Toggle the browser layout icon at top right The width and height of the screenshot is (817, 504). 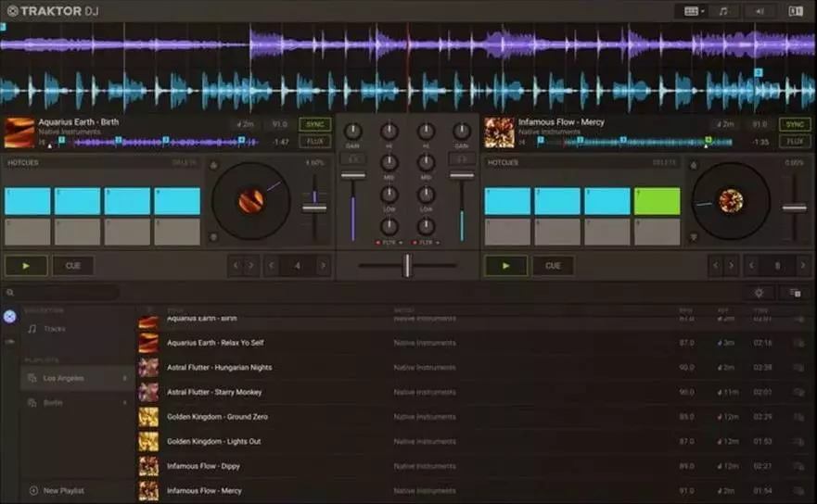click(x=795, y=11)
